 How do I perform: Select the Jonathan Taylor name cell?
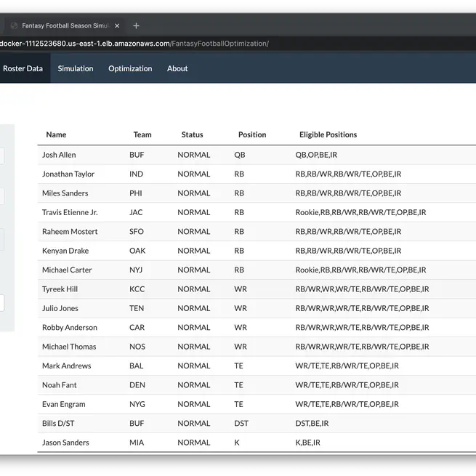(x=68, y=174)
